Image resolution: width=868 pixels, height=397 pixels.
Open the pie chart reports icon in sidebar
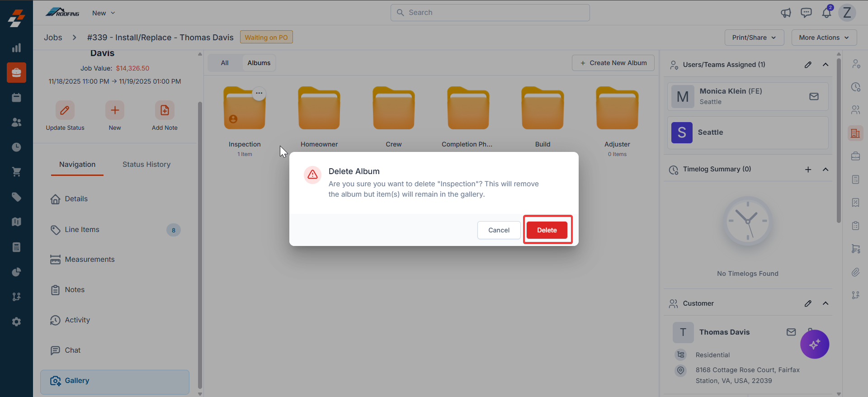coord(16,272)
